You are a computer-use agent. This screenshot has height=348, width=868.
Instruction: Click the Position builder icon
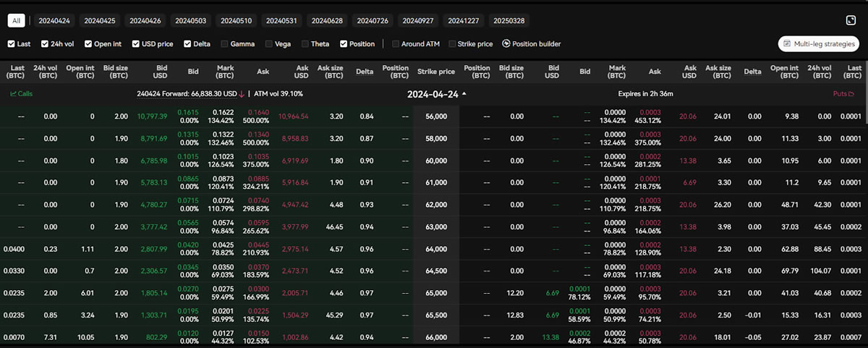pyautogui.click(x=506, y=44)
